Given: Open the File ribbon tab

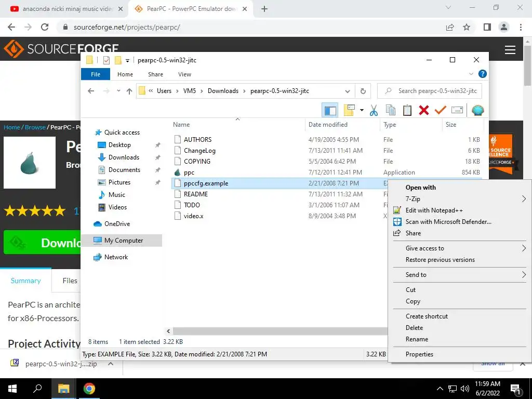Looking at the screenshot, I should 96,74.
